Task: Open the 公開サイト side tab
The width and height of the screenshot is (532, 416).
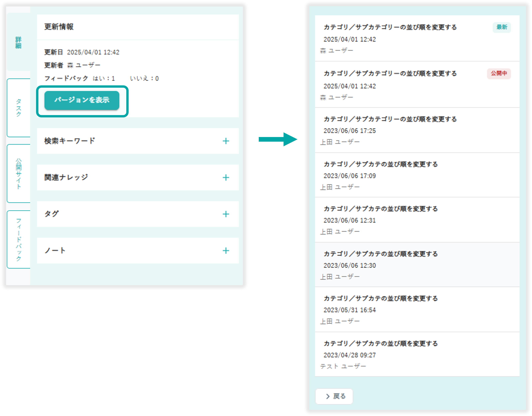Action: tap(18, 173)
